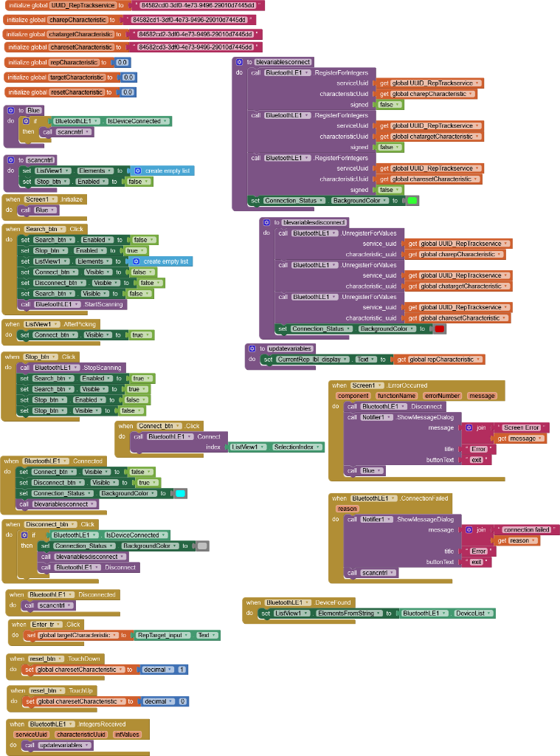Click the 'intValues' parameter in IntegersReceived
This screenshot has width=560, height=756.
[x=127, y=735]
